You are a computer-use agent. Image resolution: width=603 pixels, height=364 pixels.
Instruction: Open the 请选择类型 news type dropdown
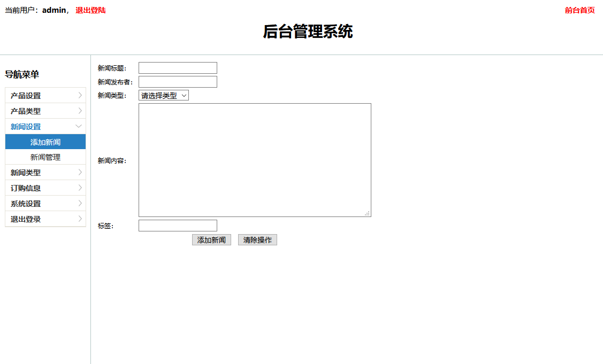pyautogui.click(x=164, y=96)
